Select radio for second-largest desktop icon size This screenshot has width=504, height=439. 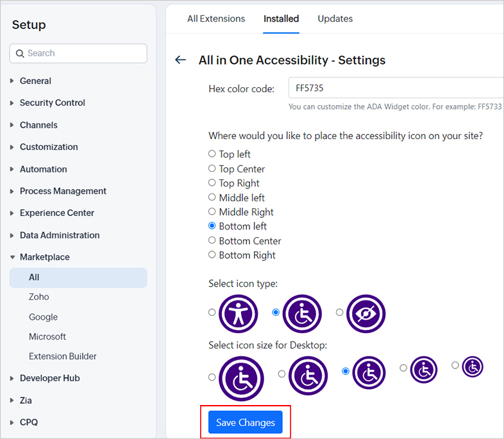click(x=281, y=374)
